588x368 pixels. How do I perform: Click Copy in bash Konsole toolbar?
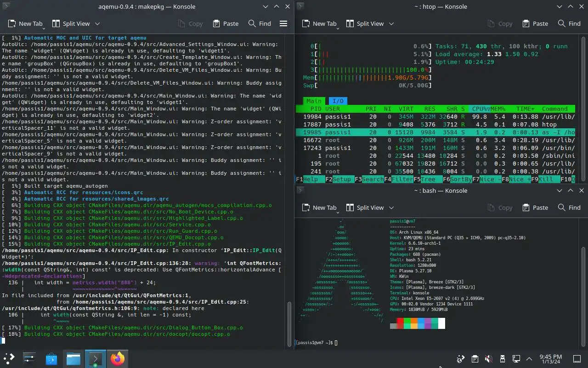coord(500,207)
